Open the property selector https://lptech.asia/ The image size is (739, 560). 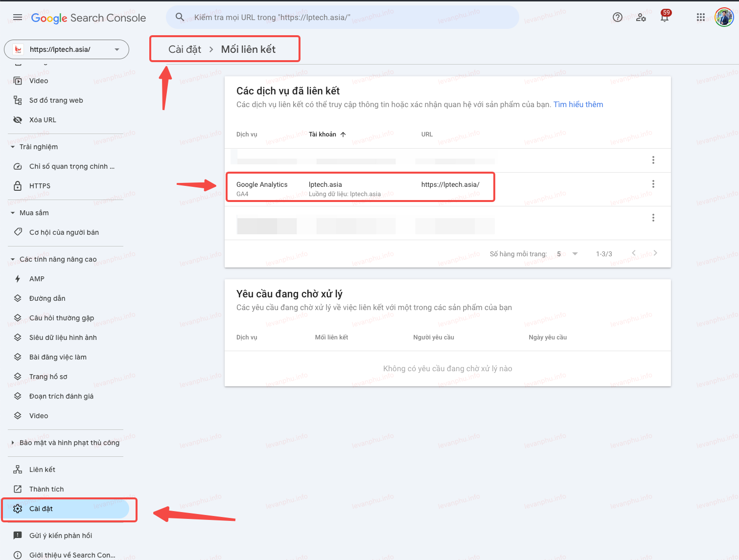coord(67,49)
